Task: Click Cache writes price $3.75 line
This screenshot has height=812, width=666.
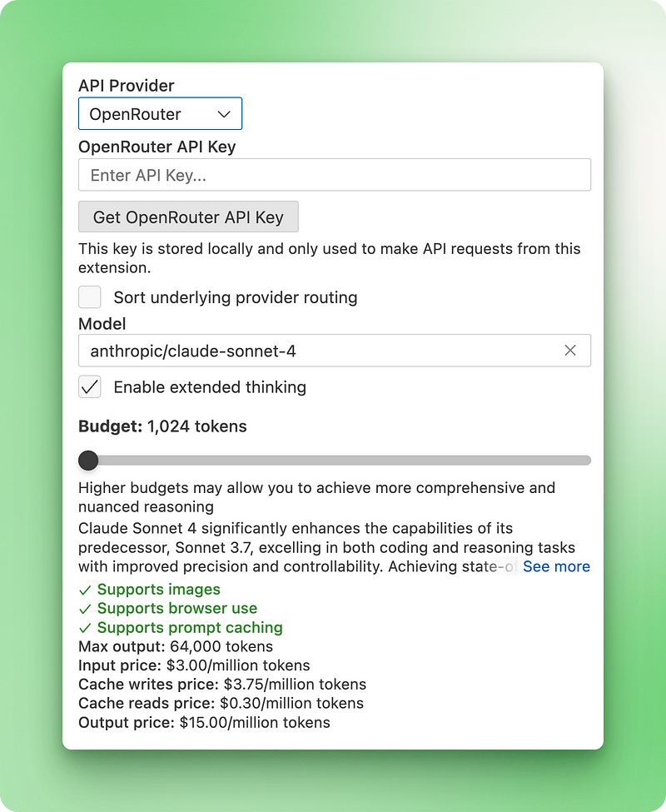Action: pos(222,684)
